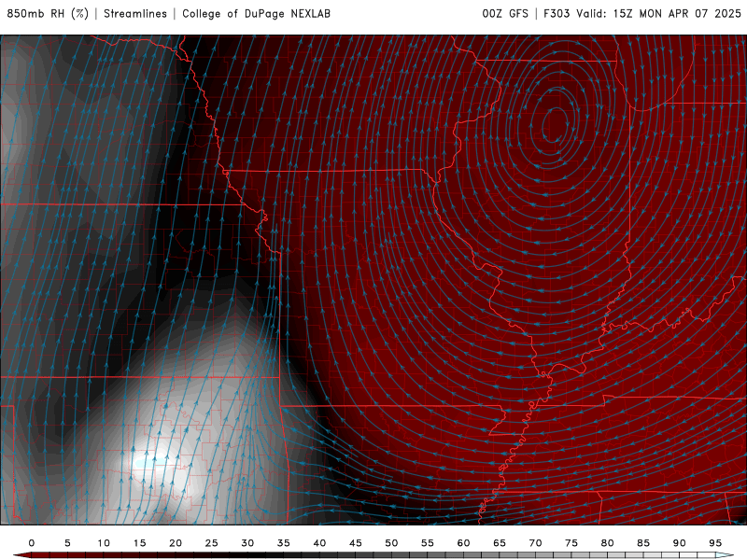Click the "40" colorbar scale label
Screen dimensions: 747x560
319,543
